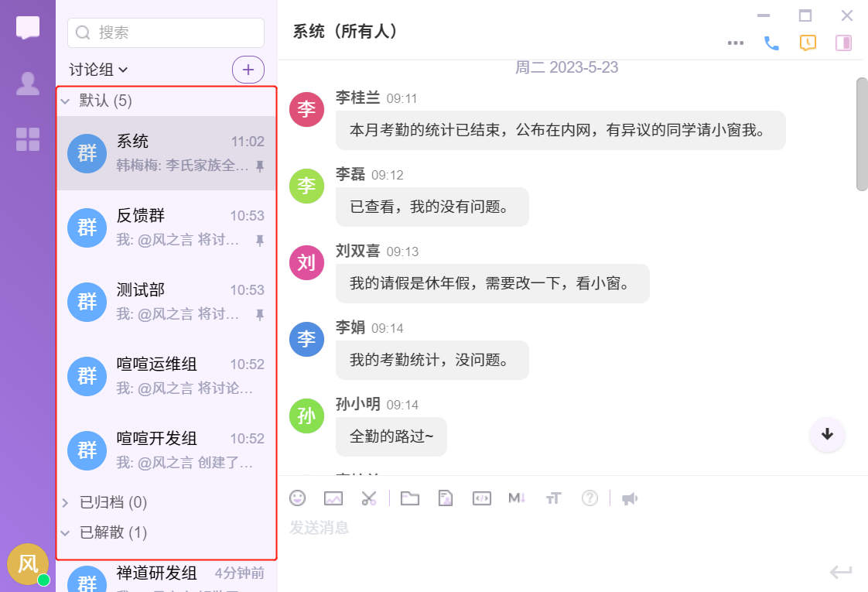
Task: Click the scissors screenshot icon
Action: (x=368, y=498)
